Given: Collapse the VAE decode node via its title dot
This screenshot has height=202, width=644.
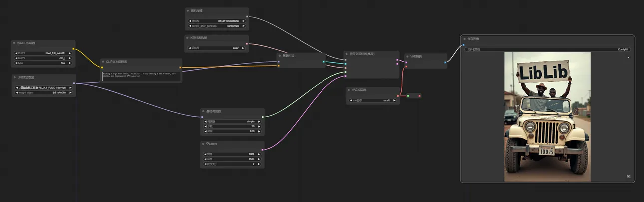Looking at the screenshot, I should click(x=408, y=57).
